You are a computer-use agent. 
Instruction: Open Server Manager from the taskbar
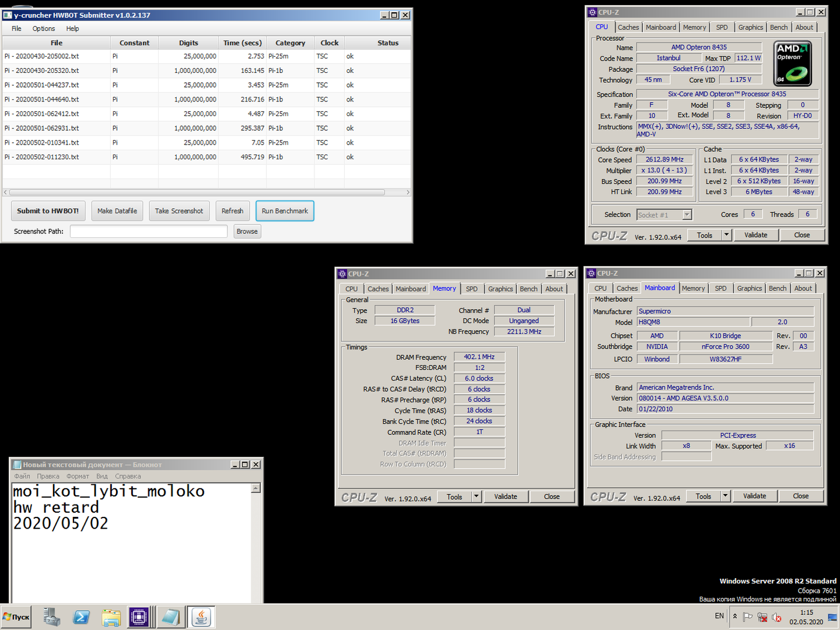pos(52,617)
